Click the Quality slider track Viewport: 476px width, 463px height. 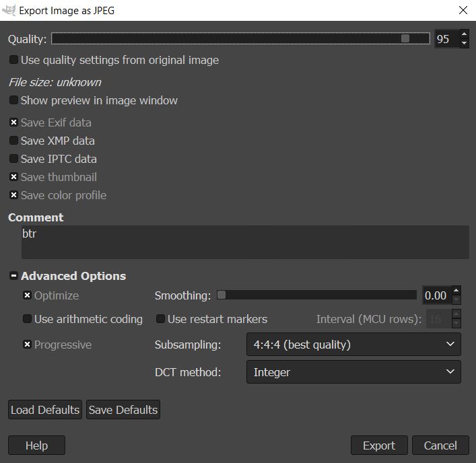tap(240, 39)
